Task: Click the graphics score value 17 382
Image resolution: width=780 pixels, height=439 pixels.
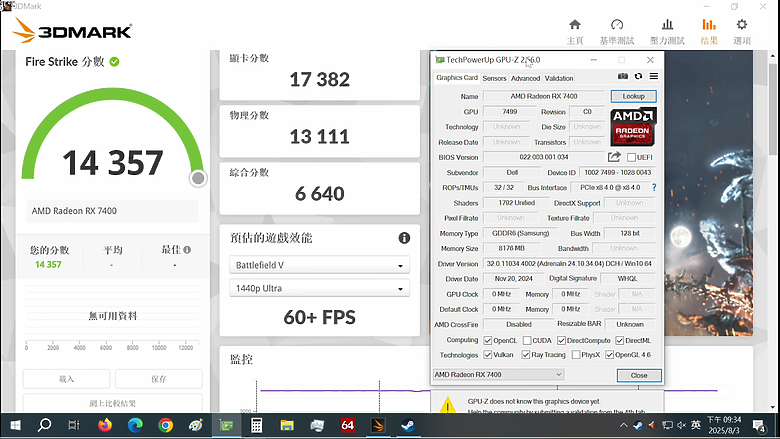Action: tap(319, 80)
